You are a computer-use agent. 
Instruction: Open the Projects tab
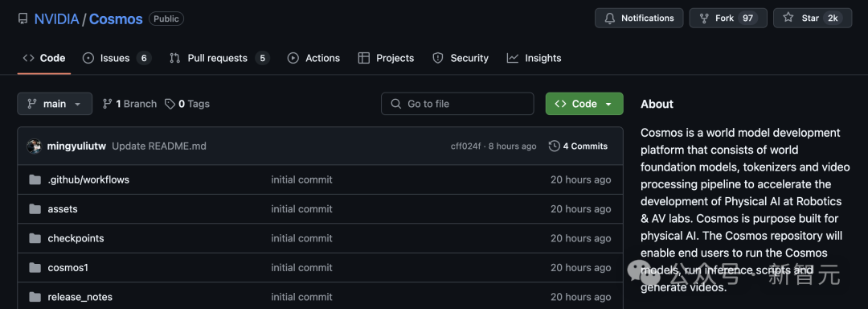[x=386, y=58]
